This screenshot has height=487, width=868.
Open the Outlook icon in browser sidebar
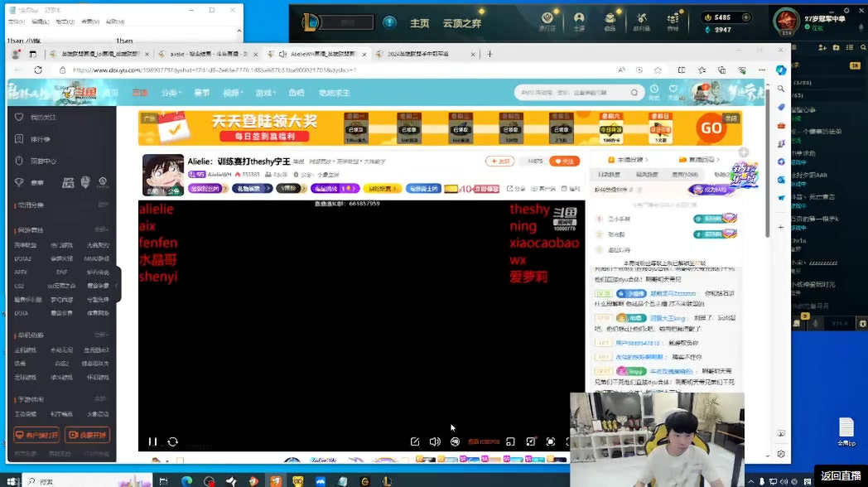pyautogui.click(x=780, y=180)
